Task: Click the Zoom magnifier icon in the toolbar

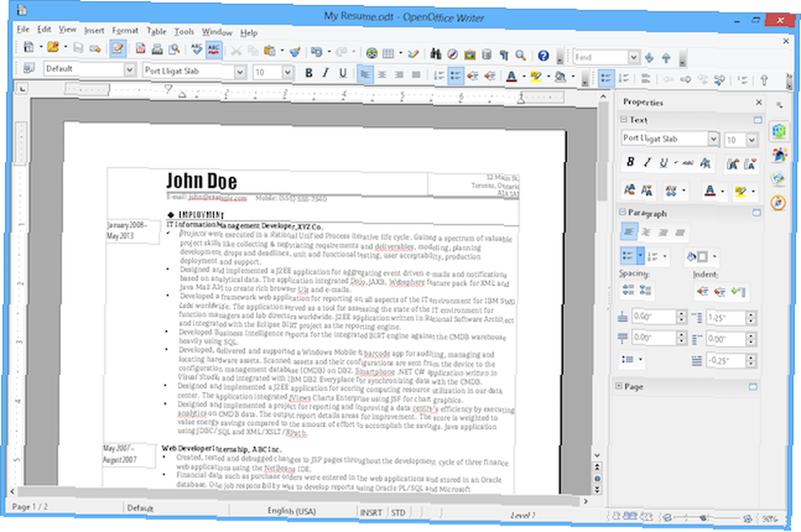Action: tap(521, 55)
